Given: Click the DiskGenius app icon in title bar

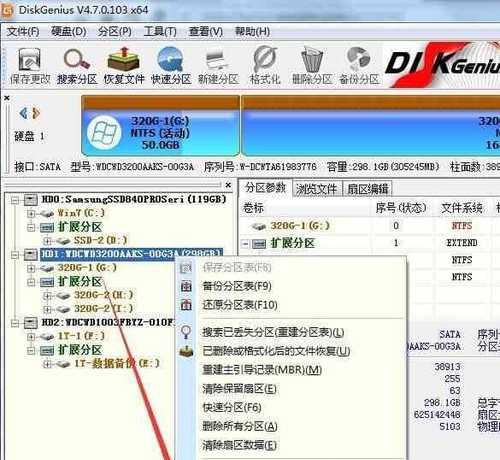Looking at the screenshot, I should (7, 10).
